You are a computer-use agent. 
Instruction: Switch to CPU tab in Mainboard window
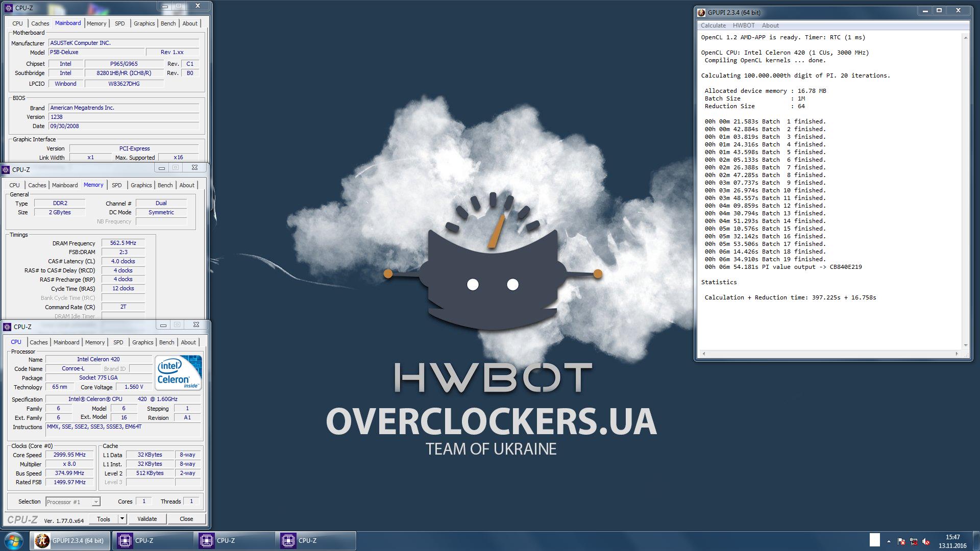click(x=17, y=23)
